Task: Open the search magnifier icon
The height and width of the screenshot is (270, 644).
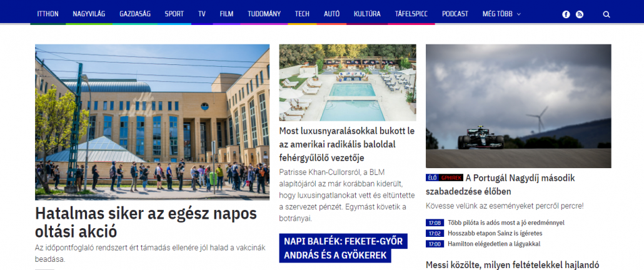Action: [606, 14]
